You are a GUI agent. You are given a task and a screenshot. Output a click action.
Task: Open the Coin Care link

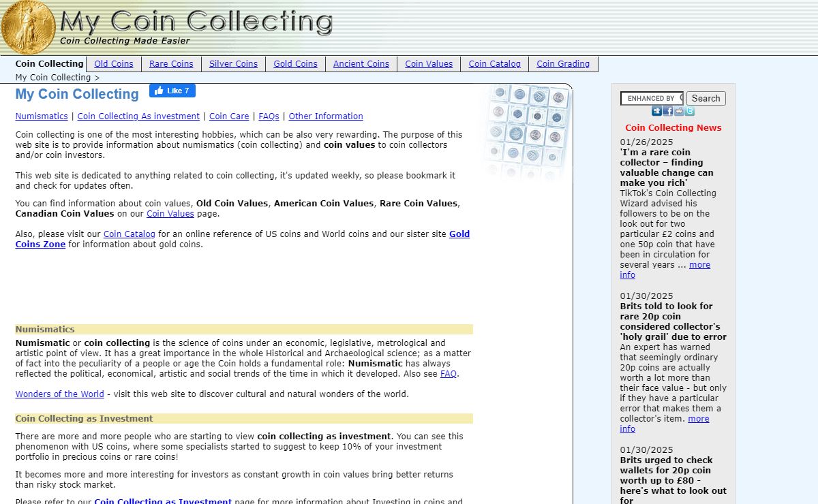pos(229,116)
